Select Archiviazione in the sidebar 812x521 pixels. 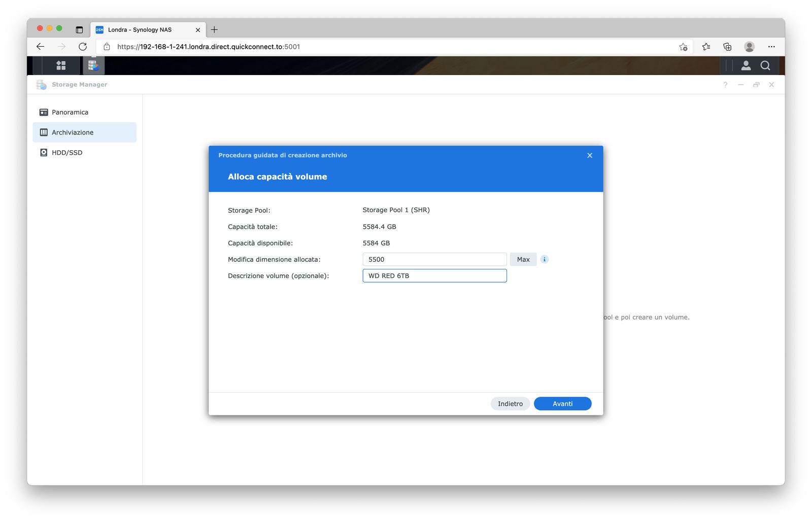[x=85, y=132]
